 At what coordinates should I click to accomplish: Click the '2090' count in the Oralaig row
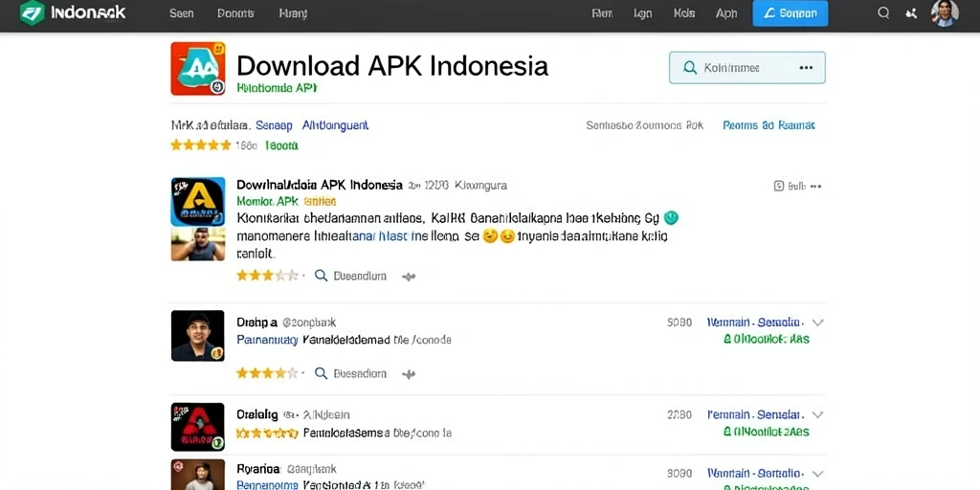point(679,414)
